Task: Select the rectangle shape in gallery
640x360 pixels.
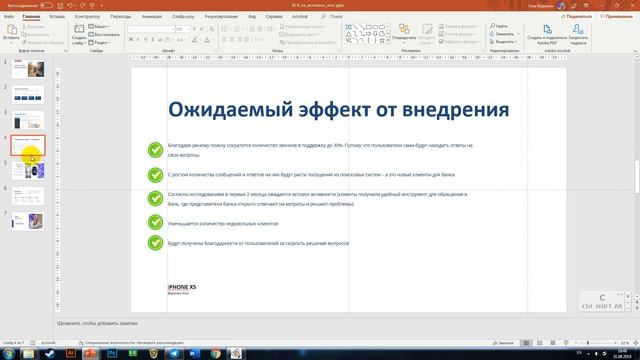Action: tap(369, 27)
